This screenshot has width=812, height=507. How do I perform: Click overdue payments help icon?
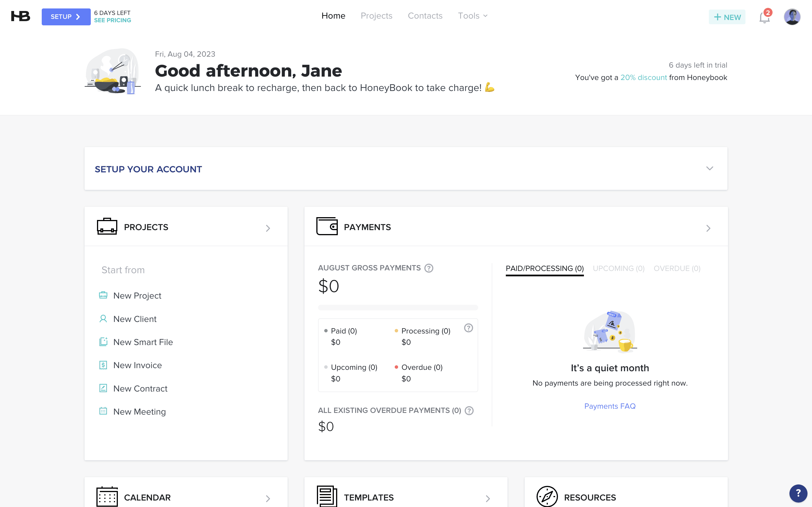469,411
